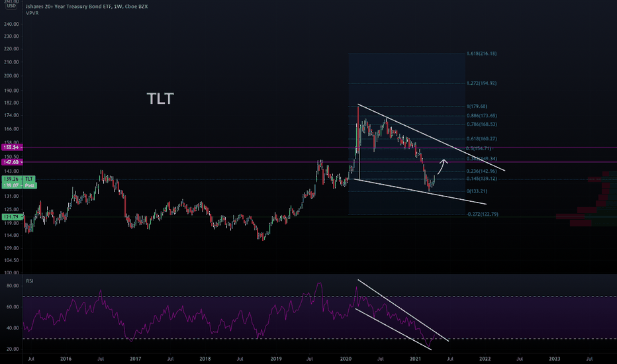Click the purple 147.60 price label
The width and height of the screenshot is (617, 364).
[x=12, y=162]
